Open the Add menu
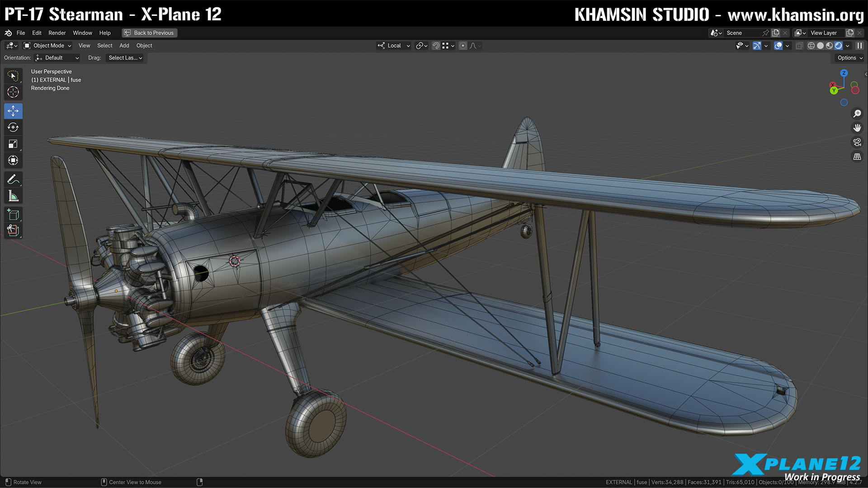This screenshot has width=868, height=488. point(124,45)
